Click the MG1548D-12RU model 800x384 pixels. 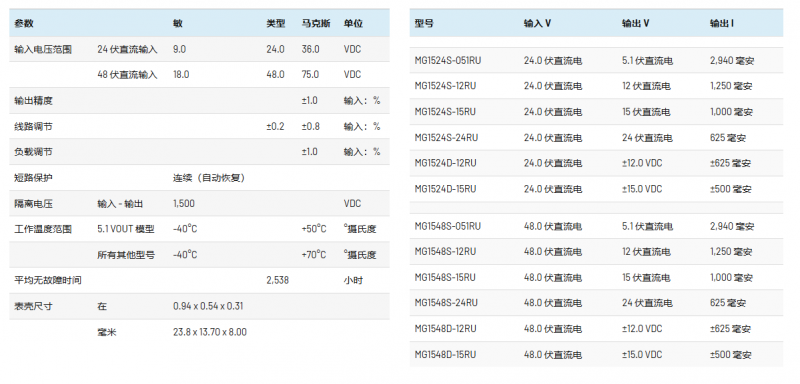point(445,328)
